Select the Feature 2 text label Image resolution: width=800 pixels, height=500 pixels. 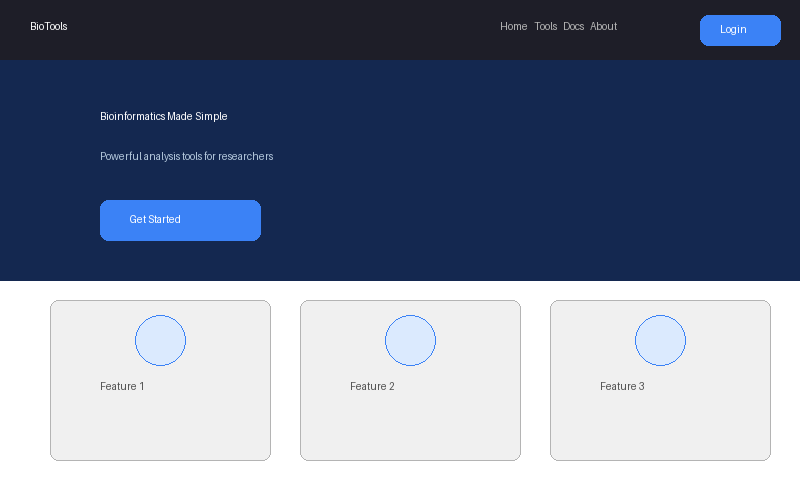tap(372, 386)
